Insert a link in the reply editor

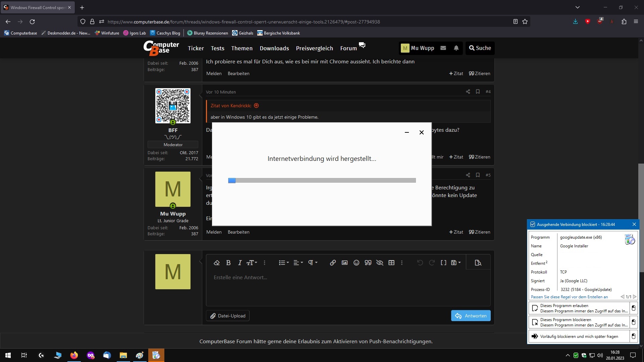tap(332, 263)
